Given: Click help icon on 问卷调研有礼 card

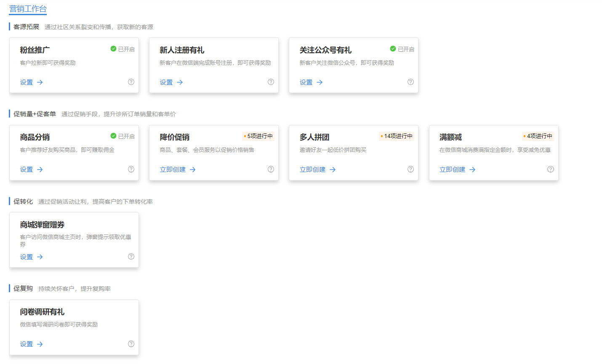Looking at the screenshot, I should [131, 344].
